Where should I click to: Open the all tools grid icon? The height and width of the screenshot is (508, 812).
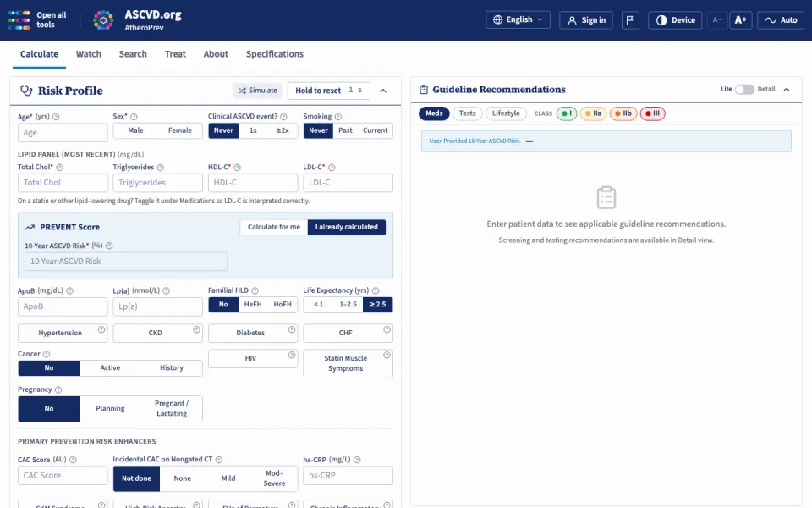pyautogui.click(x=19, y=20)
